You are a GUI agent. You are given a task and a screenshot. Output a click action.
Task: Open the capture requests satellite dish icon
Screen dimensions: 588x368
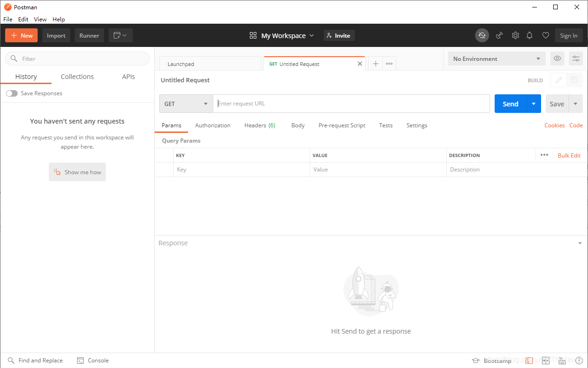tap(499, 35)
